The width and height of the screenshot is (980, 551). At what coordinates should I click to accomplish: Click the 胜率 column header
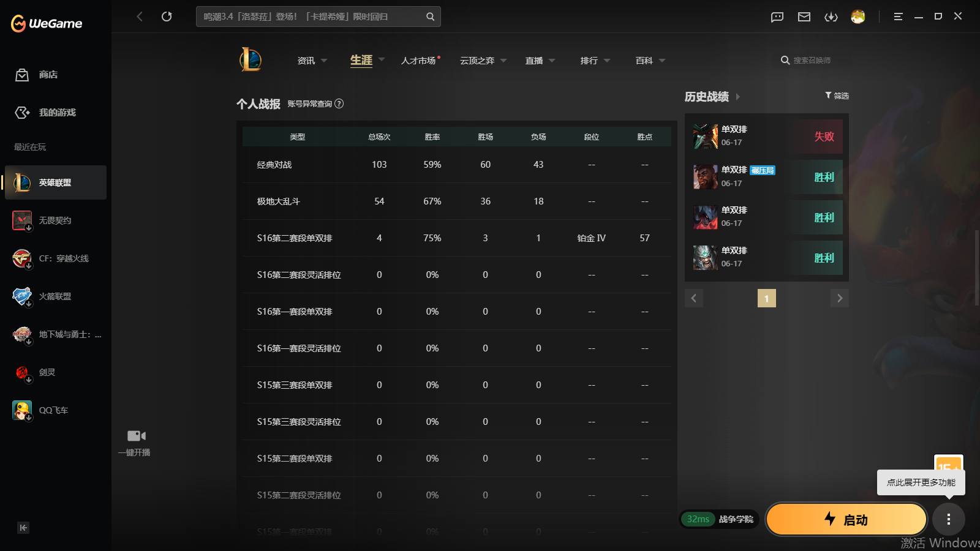point(432,137)
